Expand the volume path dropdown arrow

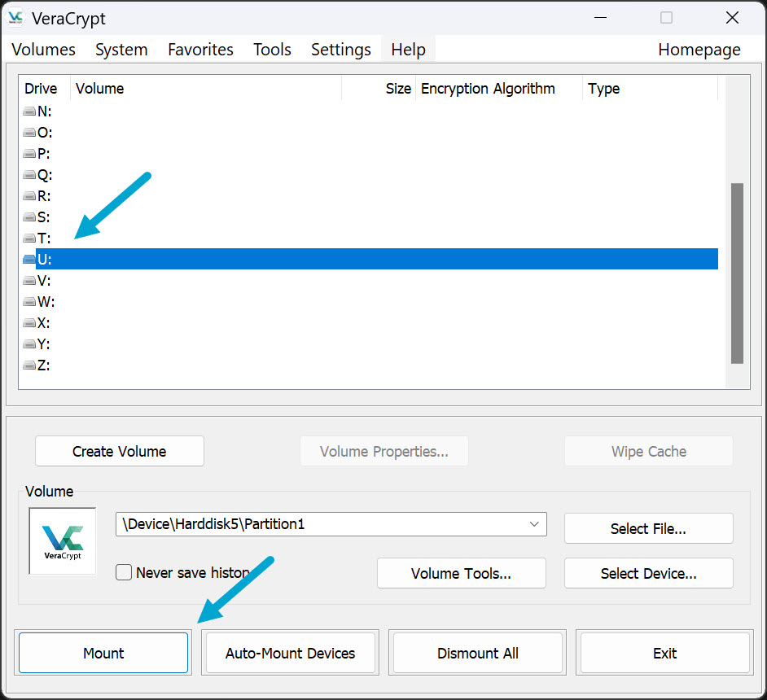click(x=534, y=524)
